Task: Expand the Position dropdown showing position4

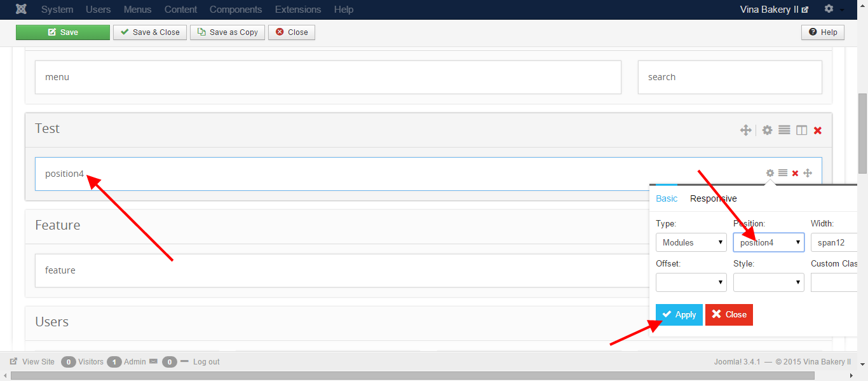Action: (x=768, y=242)
